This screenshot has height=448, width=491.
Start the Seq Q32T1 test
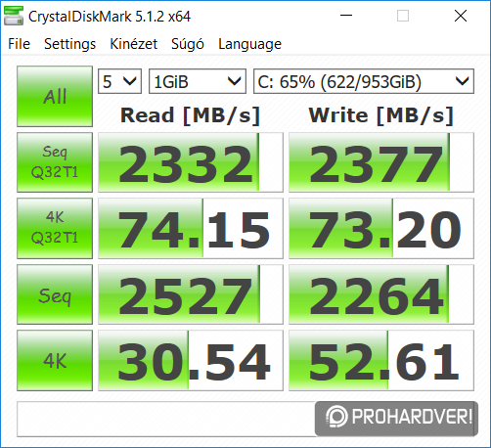55,162
